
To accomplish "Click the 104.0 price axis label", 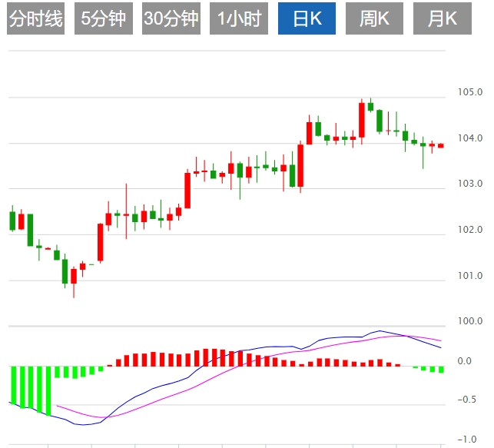I will click(470, 139).
